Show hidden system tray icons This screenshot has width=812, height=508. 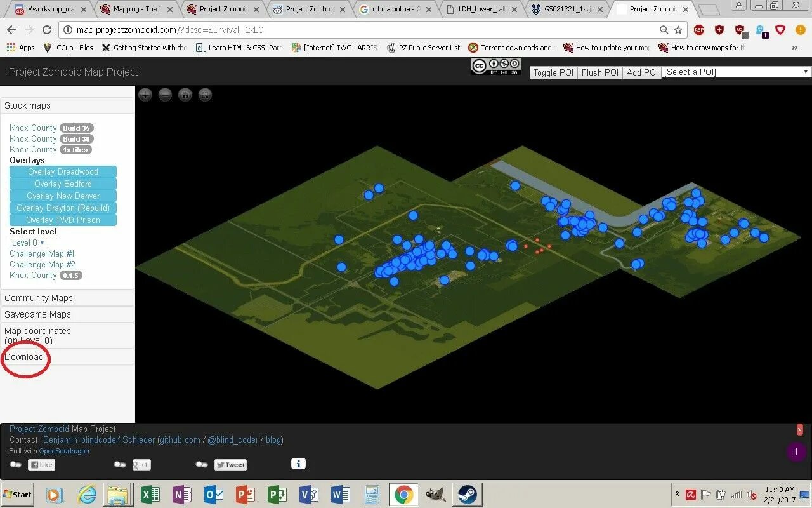pyautogui.click(x=677, y=494)
